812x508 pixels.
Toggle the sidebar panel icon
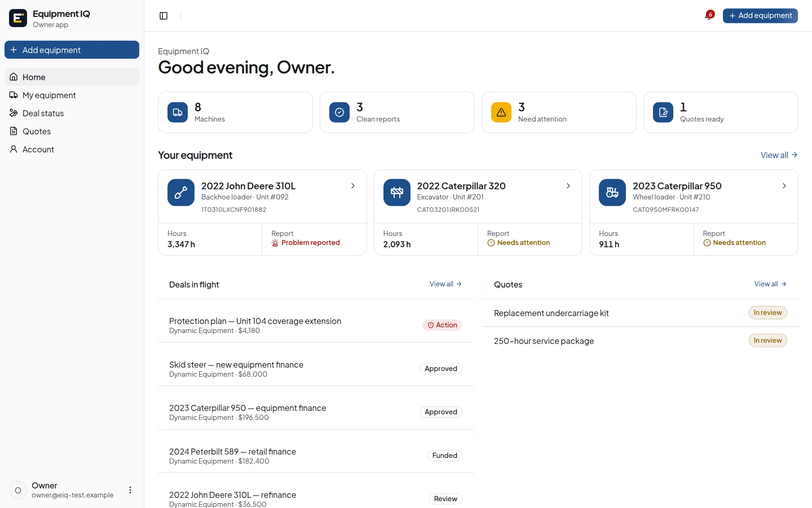(x=164, y=16)
